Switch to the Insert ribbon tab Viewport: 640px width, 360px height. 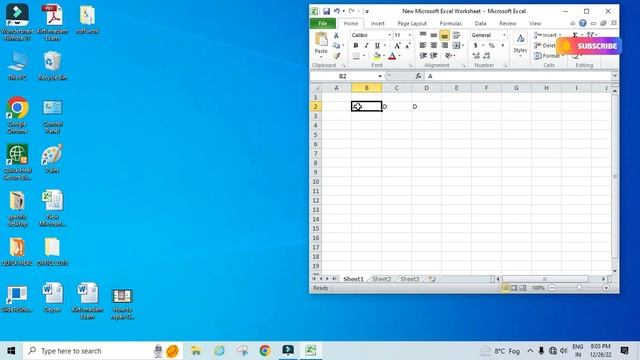[x=378, y=24]
